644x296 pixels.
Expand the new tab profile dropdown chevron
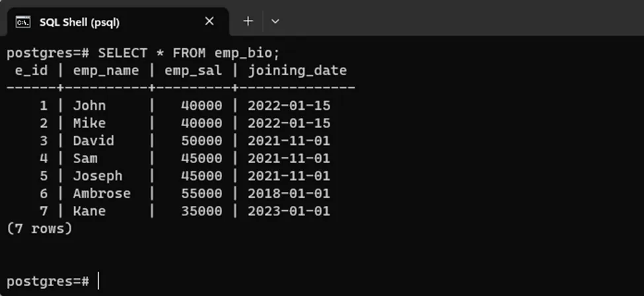(275, 21)
